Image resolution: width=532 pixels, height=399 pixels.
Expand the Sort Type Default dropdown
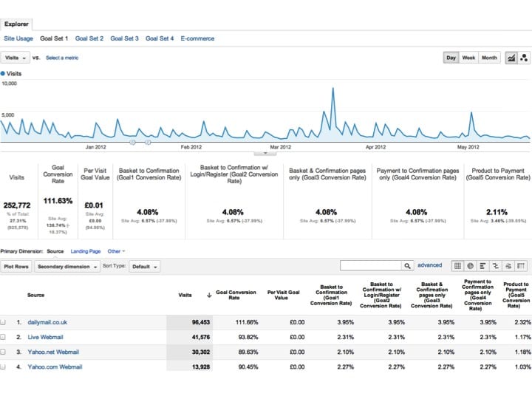click(x=145, y=267)
